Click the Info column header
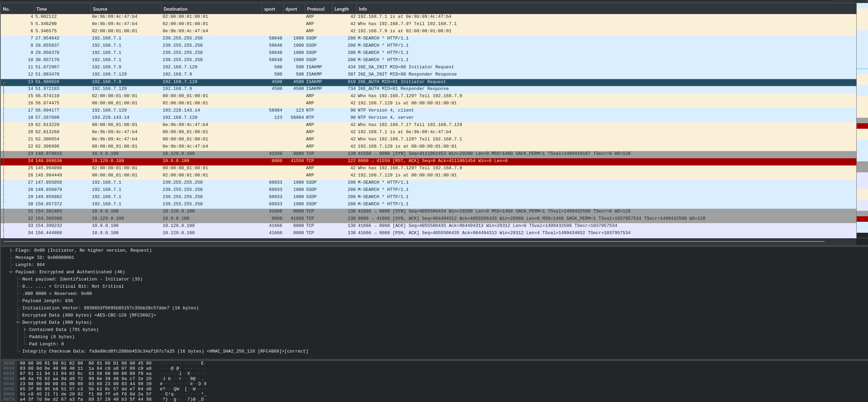 click(606, 9)
